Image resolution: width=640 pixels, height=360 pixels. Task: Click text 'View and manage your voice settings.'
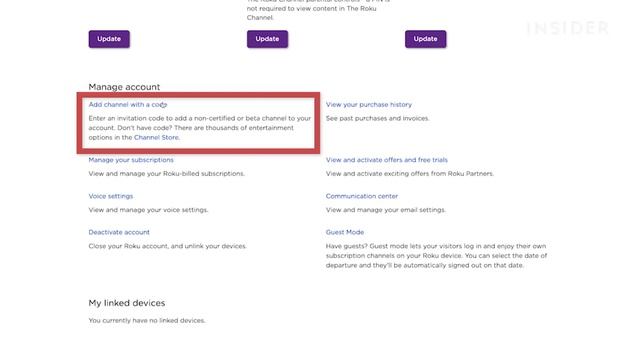click(x=148, y=210)
